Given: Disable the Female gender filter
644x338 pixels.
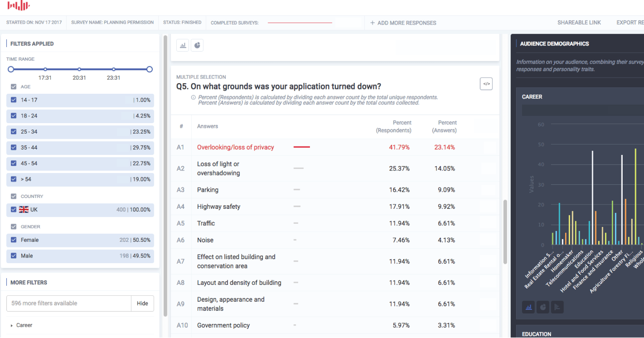Looking at the screenshot, I should [x=13, y=240].
